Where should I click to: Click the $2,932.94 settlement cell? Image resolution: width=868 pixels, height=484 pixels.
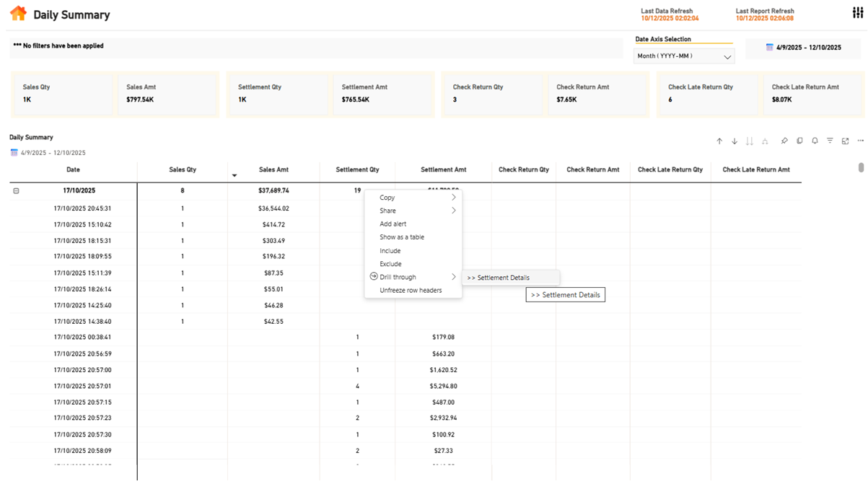(443, 418)
